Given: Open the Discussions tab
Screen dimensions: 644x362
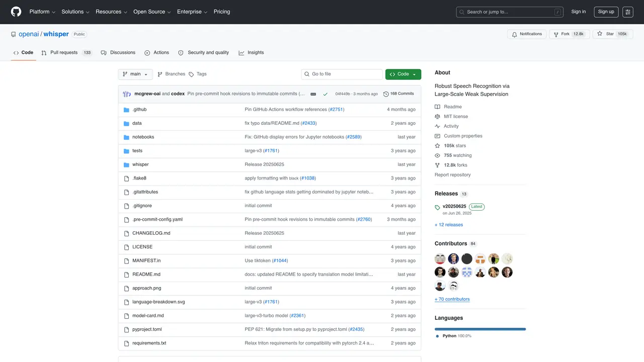Looking at the screenshot, I should (118, 53).
